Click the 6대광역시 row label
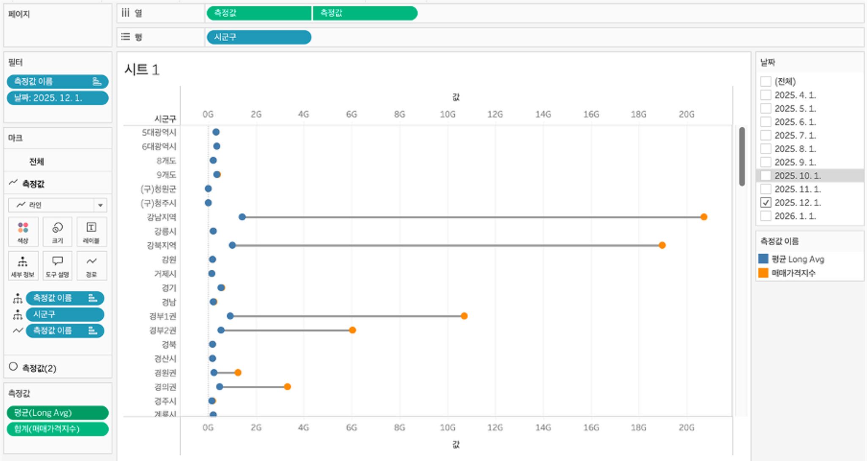 coord(159,146)
